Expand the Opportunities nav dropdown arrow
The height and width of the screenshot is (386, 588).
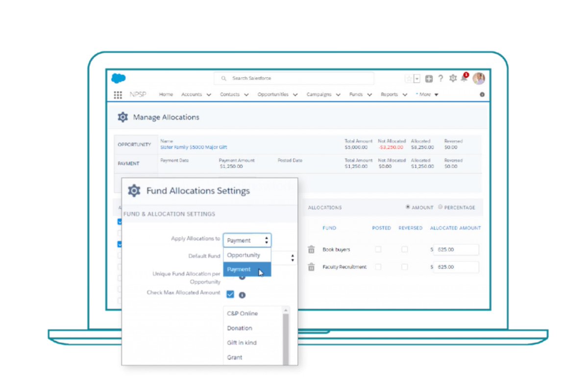pos(295,94)
